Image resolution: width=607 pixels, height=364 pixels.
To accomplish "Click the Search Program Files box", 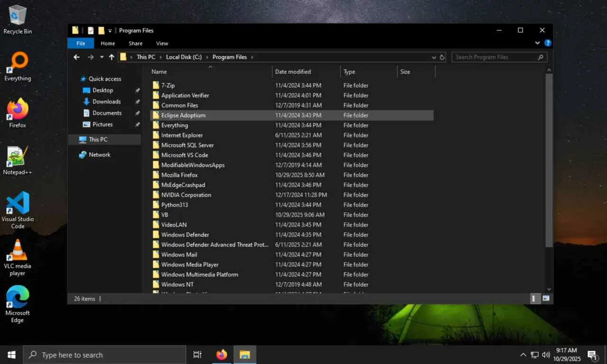I will coord(499,57).
